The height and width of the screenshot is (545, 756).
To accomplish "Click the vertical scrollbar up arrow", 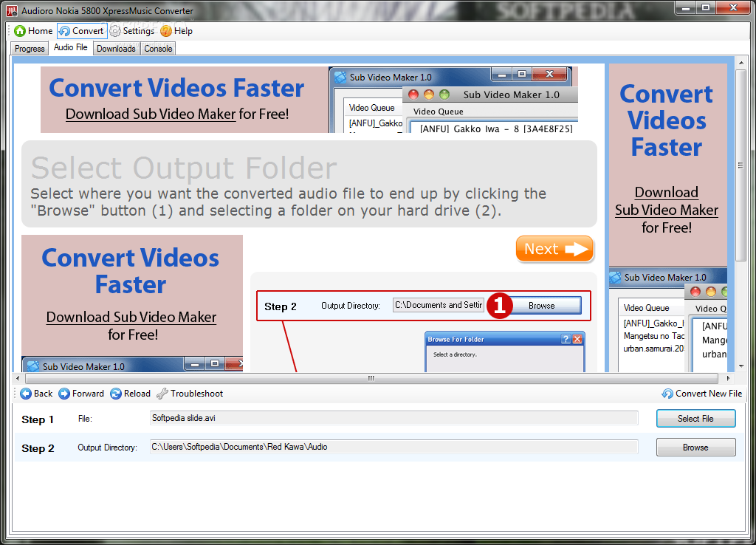I will [x=740, y=63].
